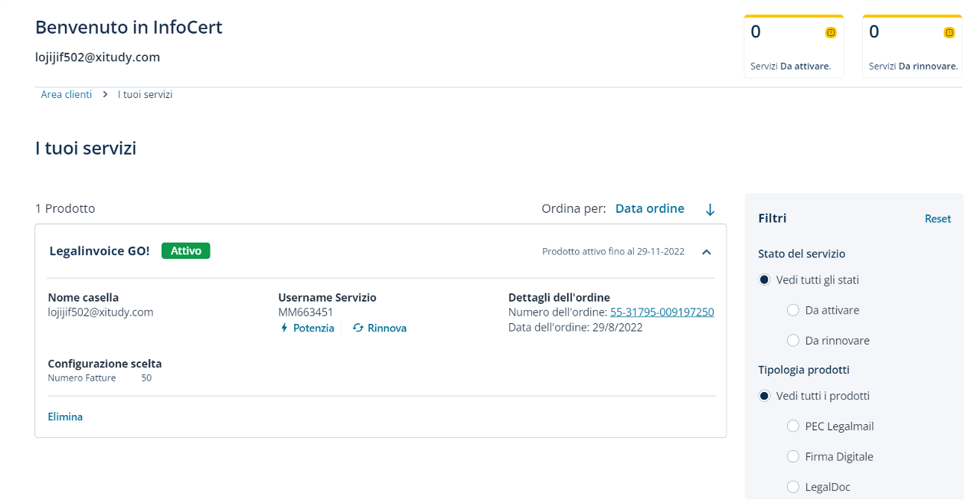The height and width of the screenshot is (500, 980).
Task: Click the green Attivo status badge
Action: pos(185,250)
